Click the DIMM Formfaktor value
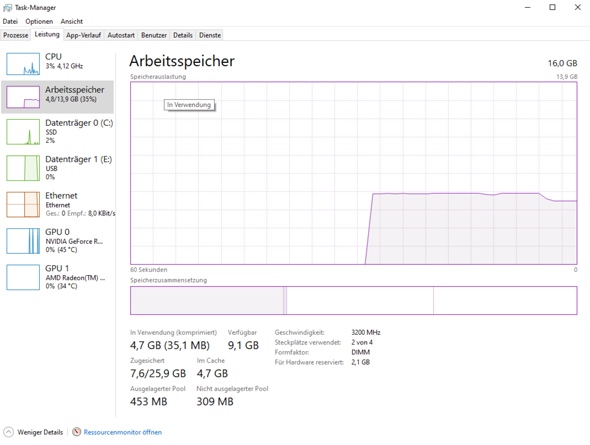This screenshot has width=590, height=445. click(x=360, y=352)
